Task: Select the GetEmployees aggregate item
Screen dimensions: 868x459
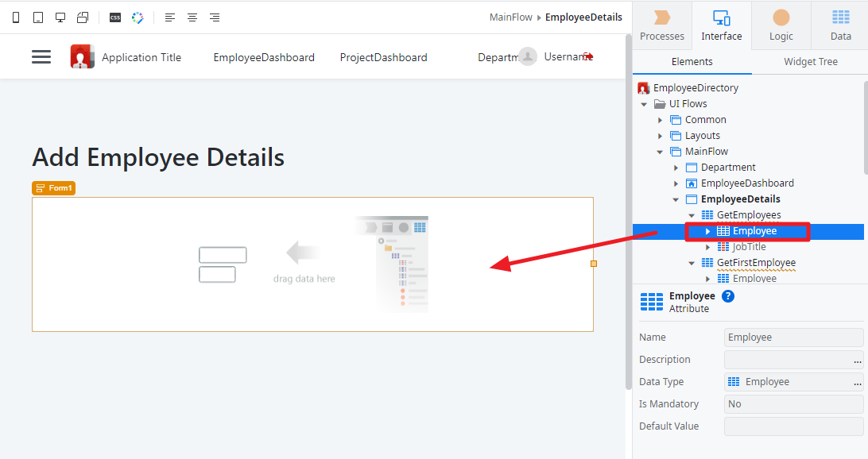Action: click(749, 215)
